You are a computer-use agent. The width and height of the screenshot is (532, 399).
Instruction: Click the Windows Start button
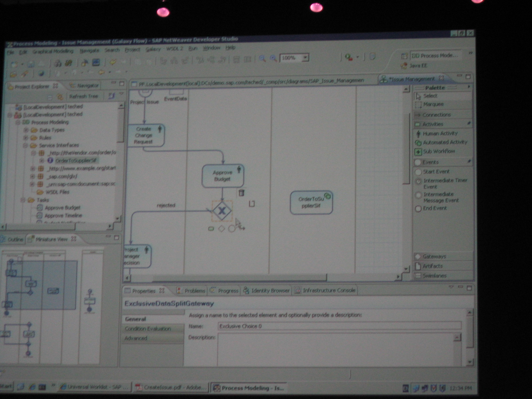[x=6, y=386]
